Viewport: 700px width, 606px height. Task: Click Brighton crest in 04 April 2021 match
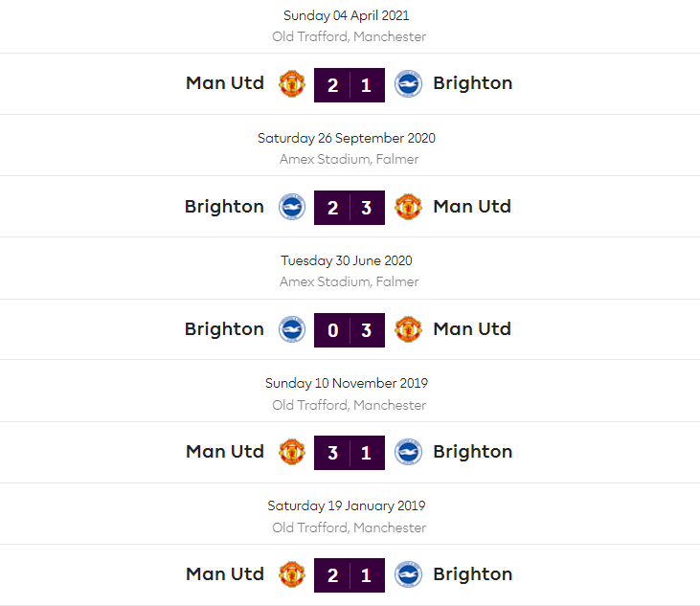point(409,84)
